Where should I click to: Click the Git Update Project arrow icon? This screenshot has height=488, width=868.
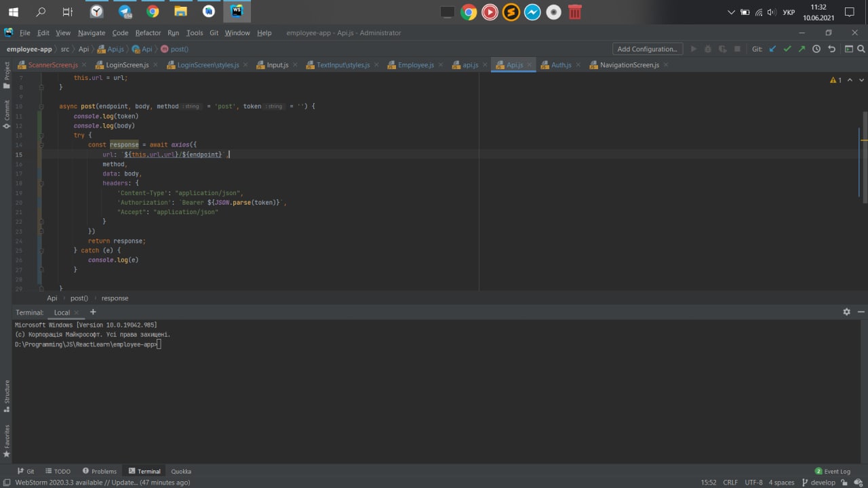(772, 49)
